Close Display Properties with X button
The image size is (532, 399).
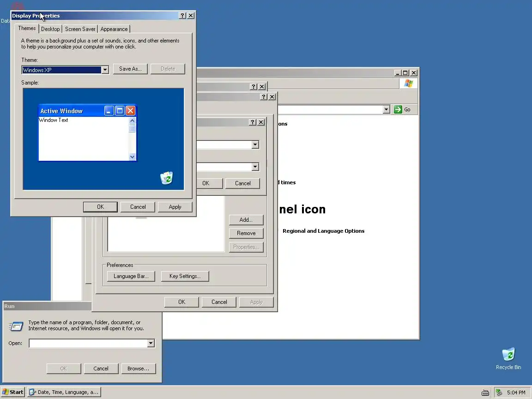[x=191, y=16]
